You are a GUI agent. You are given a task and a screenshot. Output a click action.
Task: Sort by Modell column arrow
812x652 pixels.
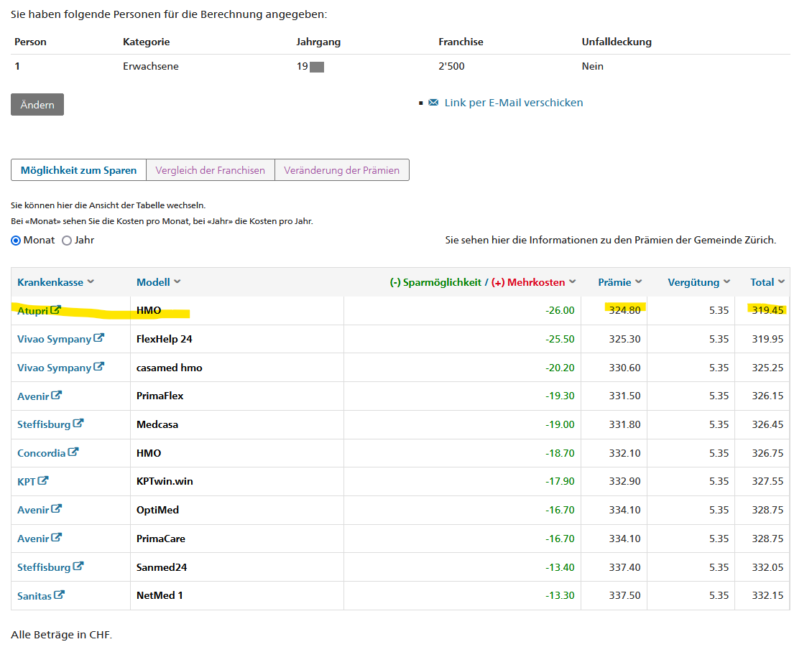point(177,281)
